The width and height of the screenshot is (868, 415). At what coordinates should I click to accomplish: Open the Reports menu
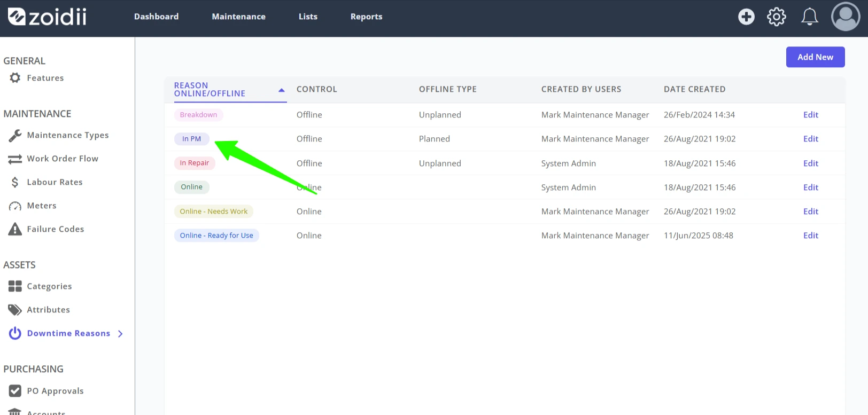coord(366,17)
